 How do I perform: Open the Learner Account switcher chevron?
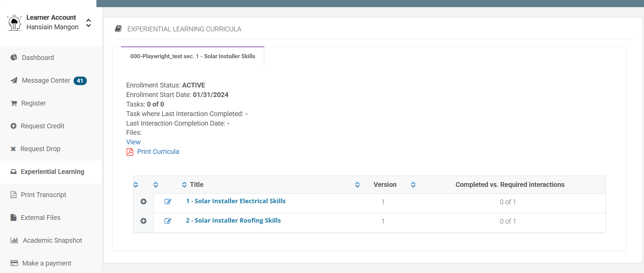pos(89,22)
